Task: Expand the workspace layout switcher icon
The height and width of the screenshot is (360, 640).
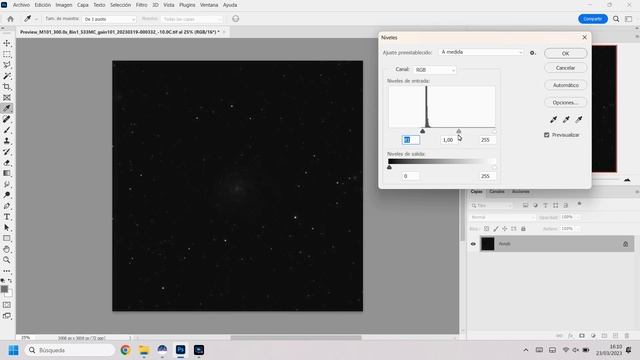Action: [629, 19]
